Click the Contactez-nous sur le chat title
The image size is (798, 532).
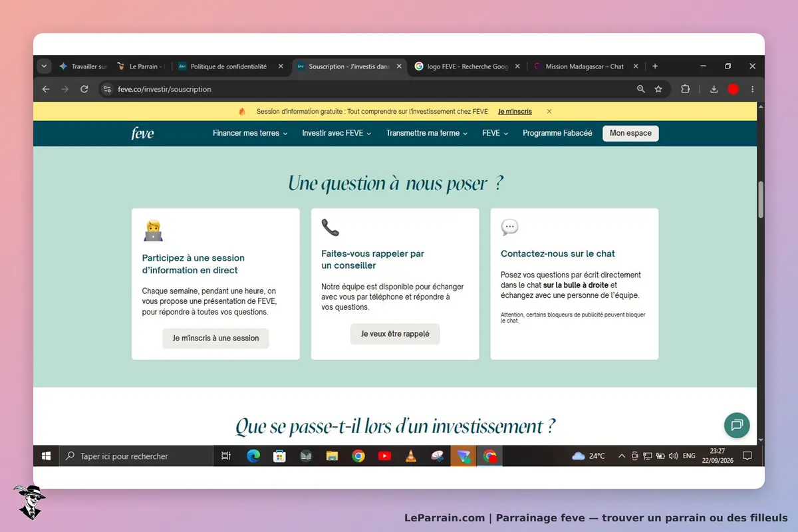(557, 253)
